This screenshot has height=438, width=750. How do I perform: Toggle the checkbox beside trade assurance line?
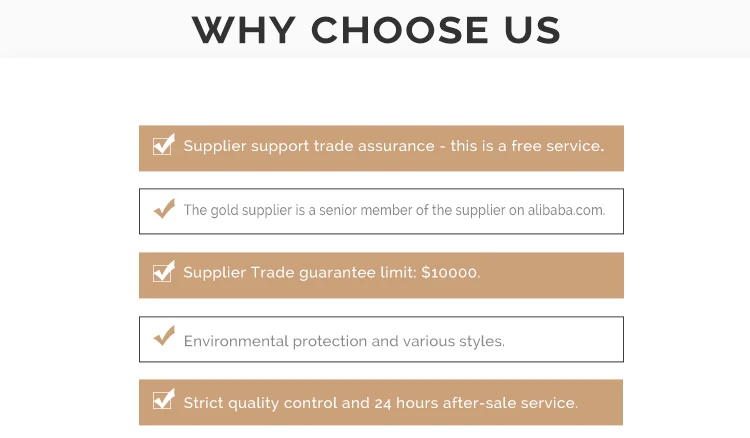[x=163, y=146]
